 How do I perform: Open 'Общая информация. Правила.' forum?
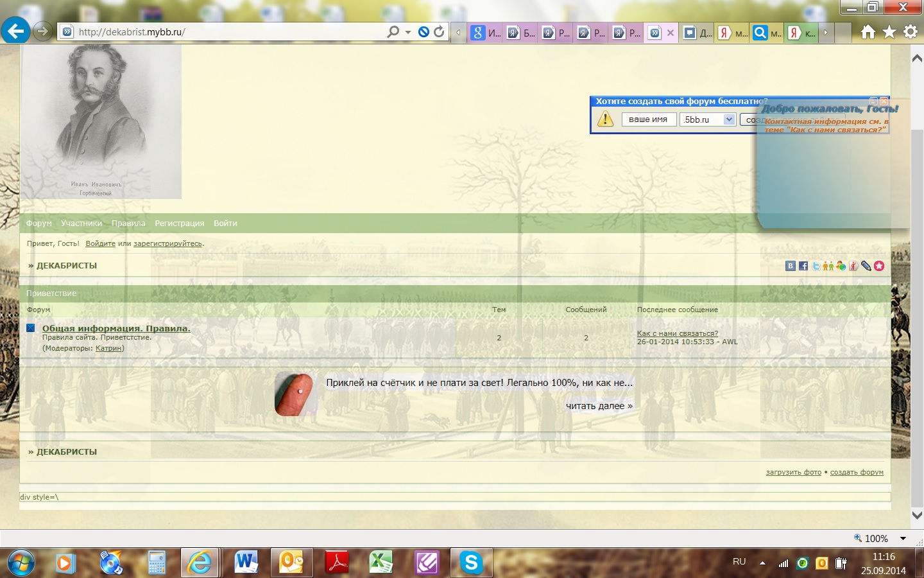pos(116,328)
